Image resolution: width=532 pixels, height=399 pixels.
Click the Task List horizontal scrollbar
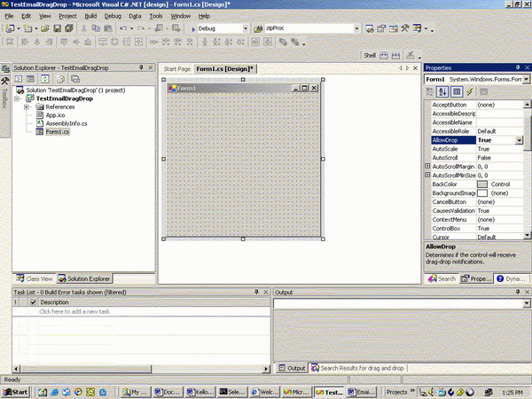pyautogui.click(x=141, y=369)
